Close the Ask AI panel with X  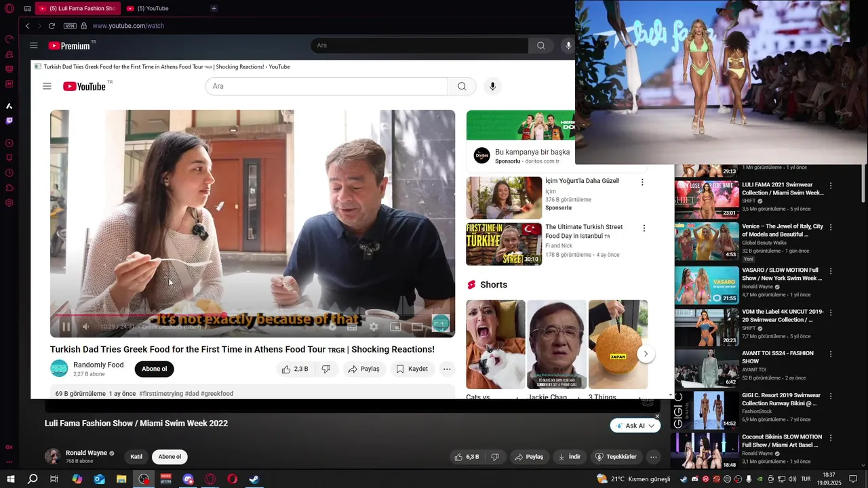point(657,416)
